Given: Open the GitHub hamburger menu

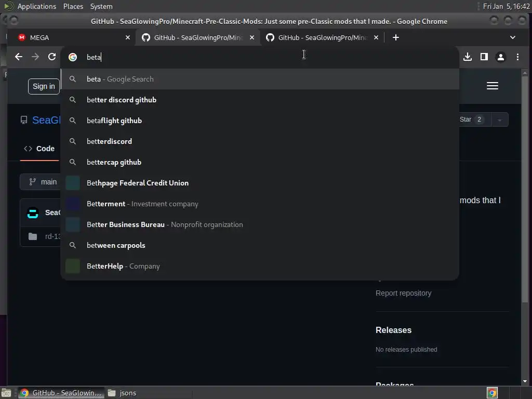Looking at the screenshot, I should click(493, 86).
